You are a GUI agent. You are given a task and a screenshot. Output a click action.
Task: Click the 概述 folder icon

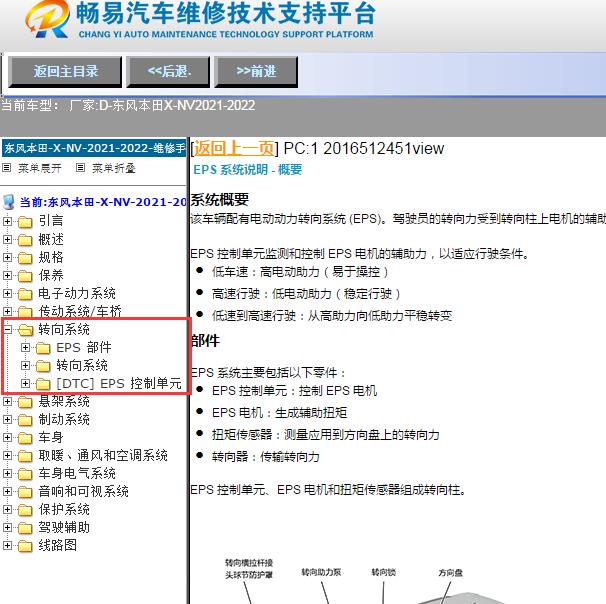[25, 240]
